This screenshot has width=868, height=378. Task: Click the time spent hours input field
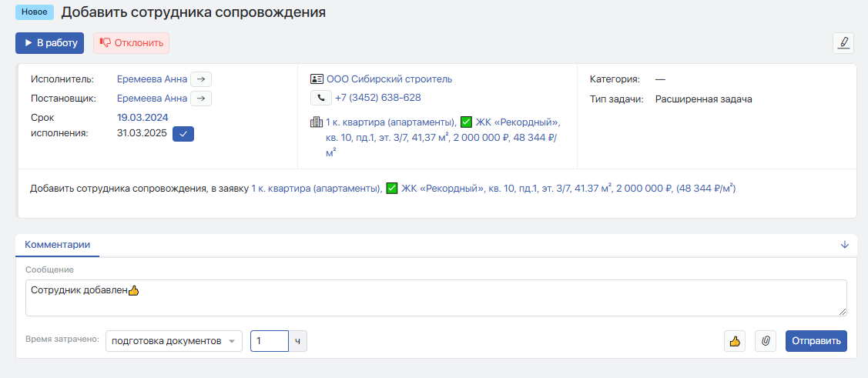(269, 341)
